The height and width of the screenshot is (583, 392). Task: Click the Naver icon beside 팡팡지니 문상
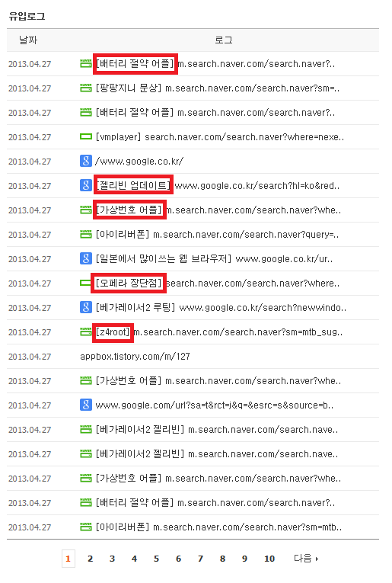[x=86, y=88]
